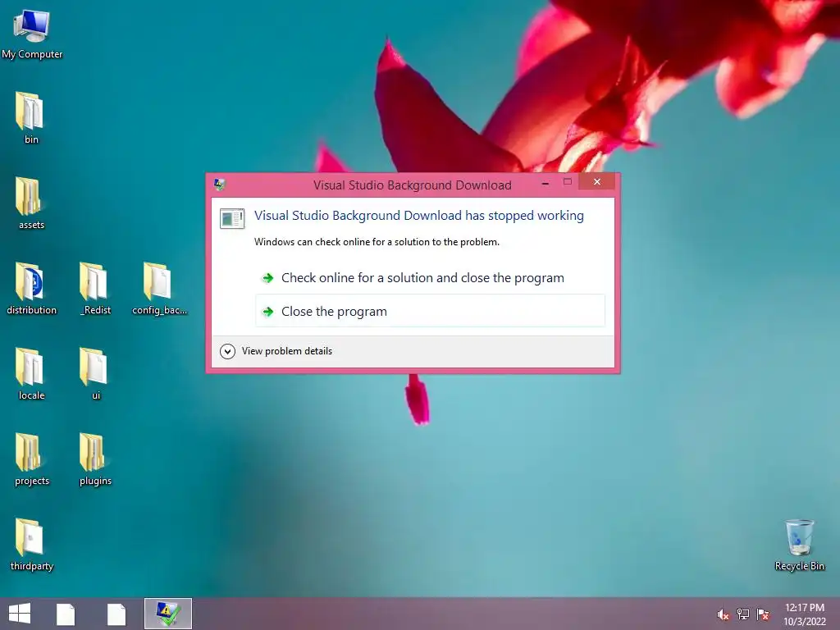Minimize the Visual Studio Background Download dialog

(546, 183)
